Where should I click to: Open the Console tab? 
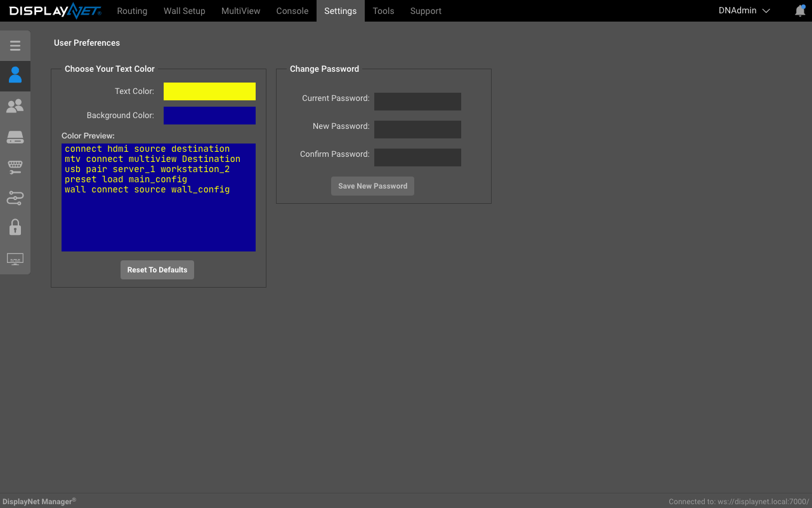(x=292, y=11)
